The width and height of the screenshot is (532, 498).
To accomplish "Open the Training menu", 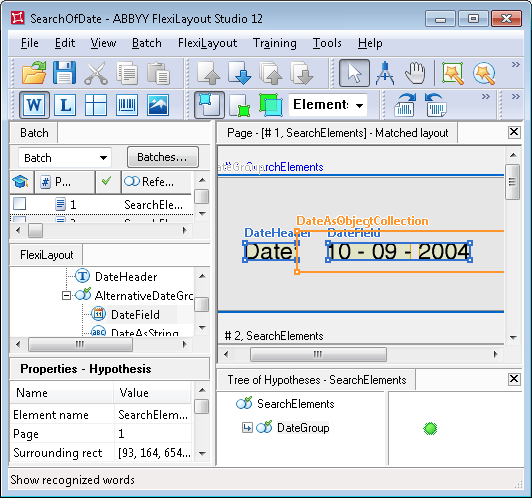I will click(x=275, y=43).
